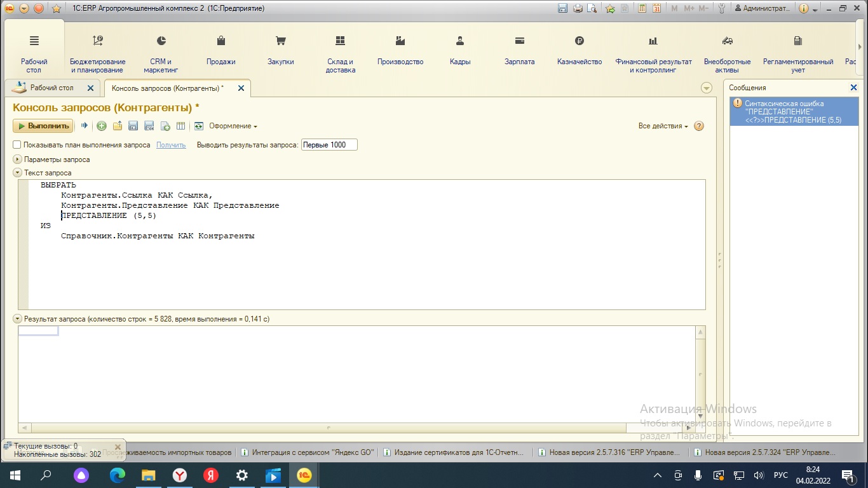This screenshot has width=868, height=488.
Task: Click the table columns icon in toolbar
Action: click(x=180, y=126)
